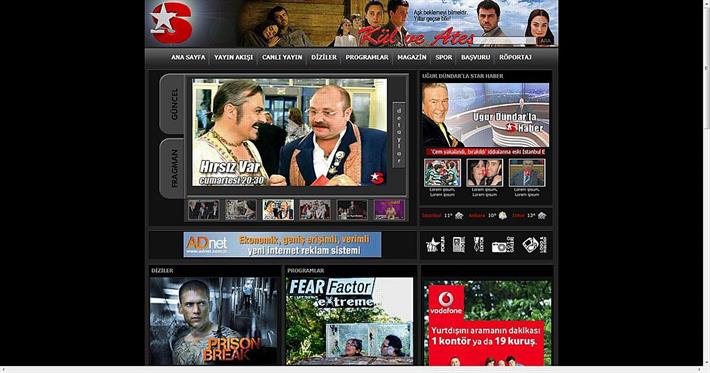The height and width of the screenshot is (373, 710).
Task: Click the vertical detaylar button beside the video
Action: (x=398, y=135)
